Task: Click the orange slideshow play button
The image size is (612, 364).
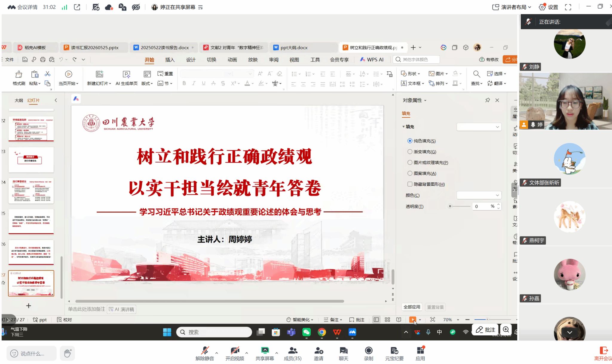Action: pos(412,320)
